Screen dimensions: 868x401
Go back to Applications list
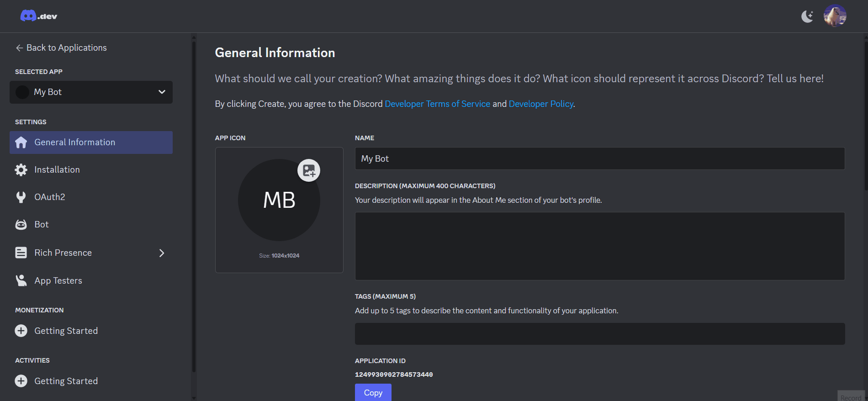click(61, 47)
